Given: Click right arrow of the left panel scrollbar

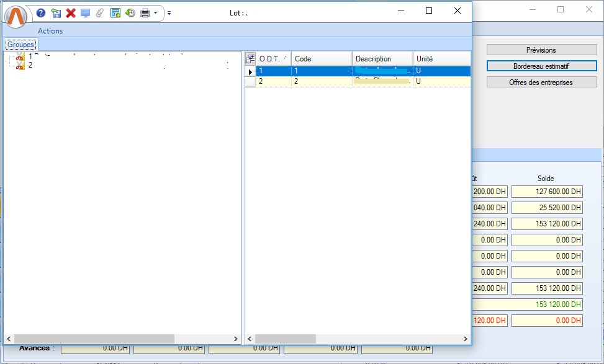Looking at the screenshot, I should [236, 339].
